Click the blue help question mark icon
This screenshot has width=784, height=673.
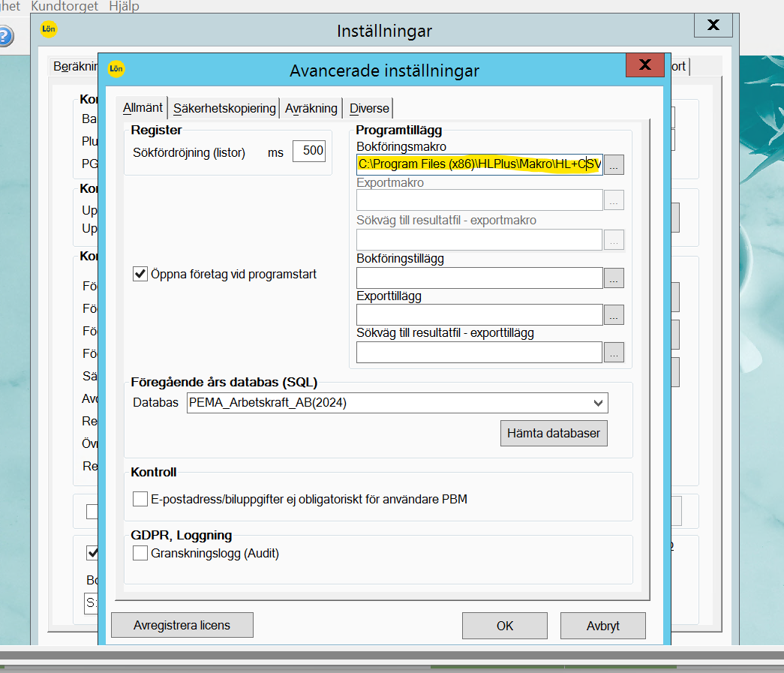pyautogui.click(x=5, y=35)
